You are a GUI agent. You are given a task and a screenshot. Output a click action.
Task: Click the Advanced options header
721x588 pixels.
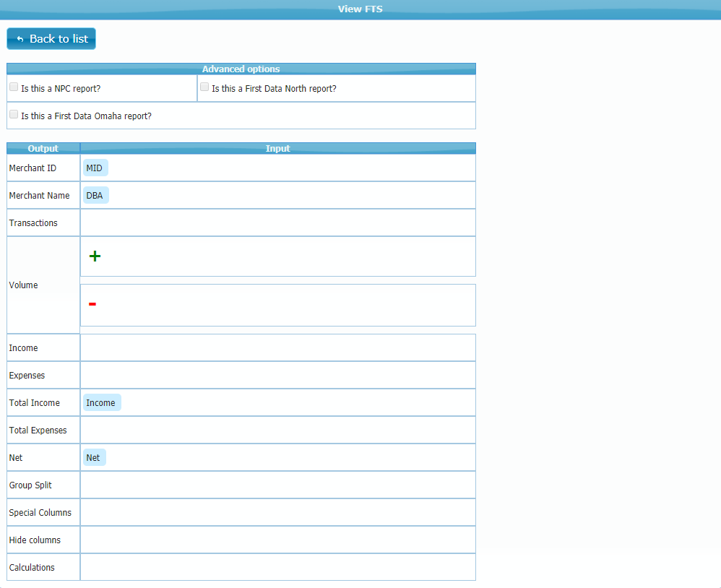[x=241, y=69]
